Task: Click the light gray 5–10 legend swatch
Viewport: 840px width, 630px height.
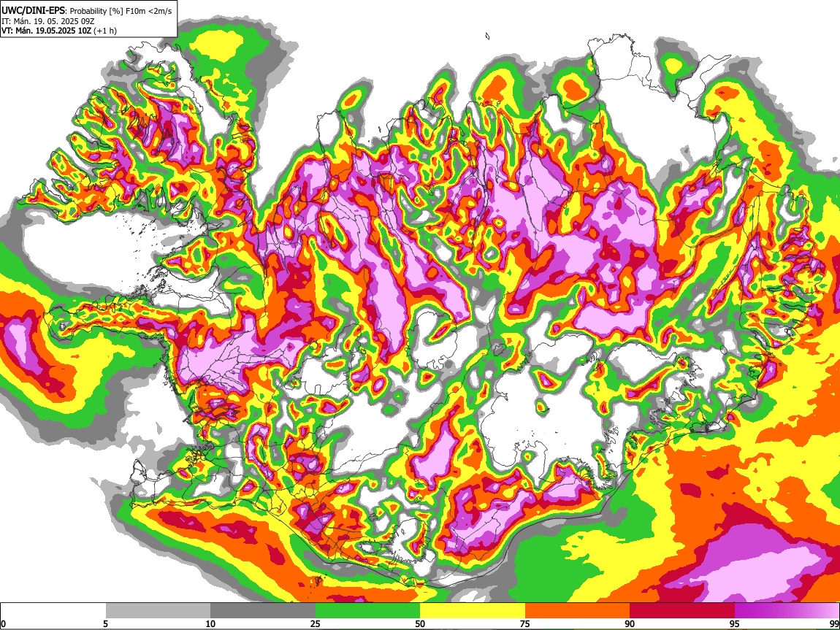Action: click(158, 611)
